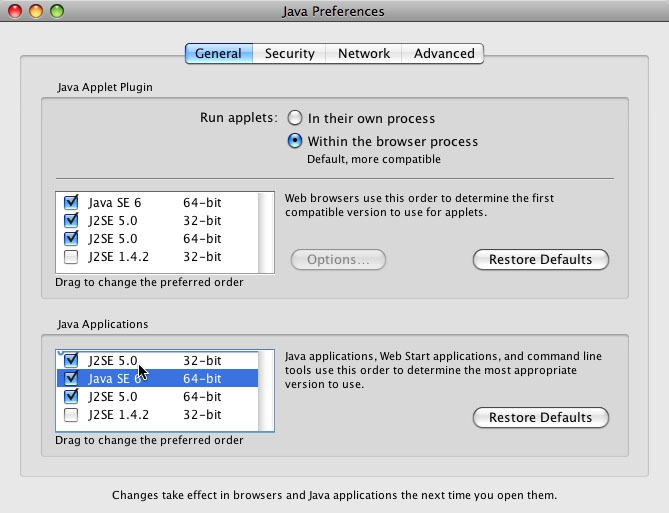Switch to the General tab
This screenshot has height=513, width=669.
pos(219,53)
